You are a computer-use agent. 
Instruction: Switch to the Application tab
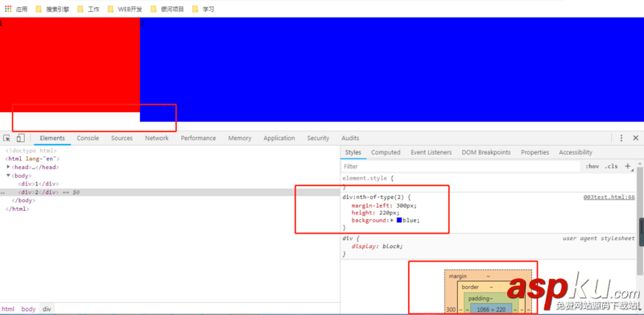(x=279, y=139)
